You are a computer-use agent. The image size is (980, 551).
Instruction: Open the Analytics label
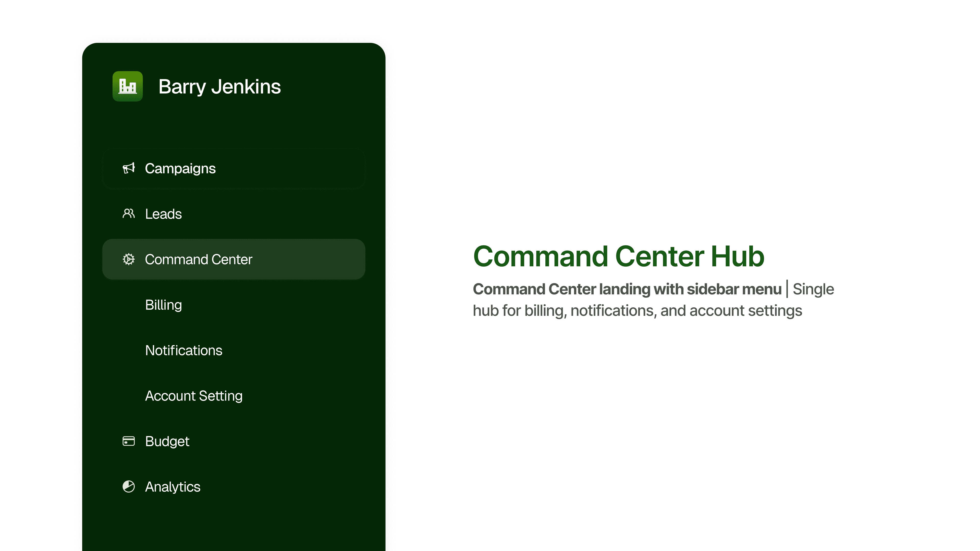tap(172, 487)
